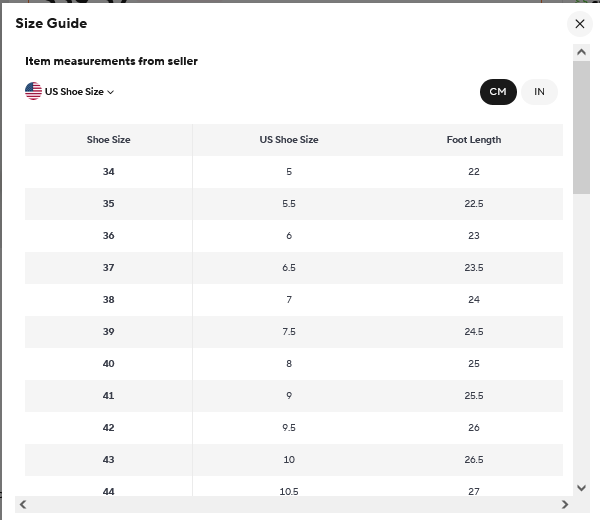The height and width of the screenshot is (520, 600).
Task: Click the scroll up arrow
Action: [581, 52]
